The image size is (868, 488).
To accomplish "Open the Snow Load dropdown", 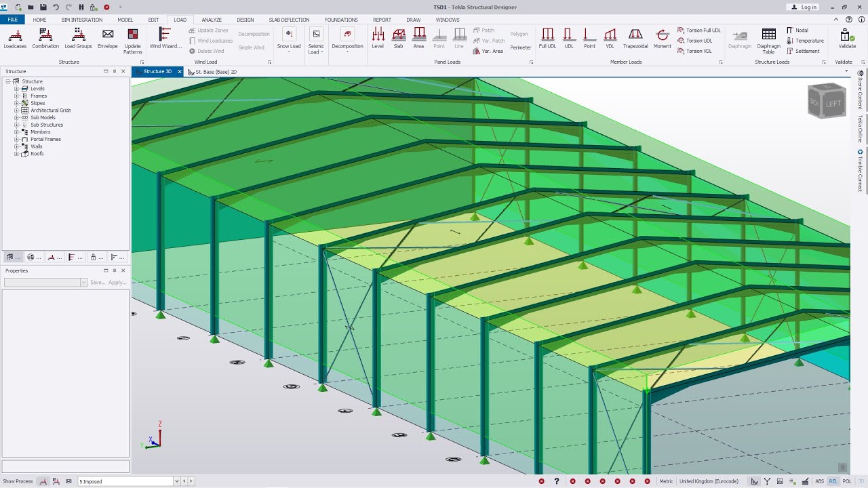I will click(x=289, y=41).
